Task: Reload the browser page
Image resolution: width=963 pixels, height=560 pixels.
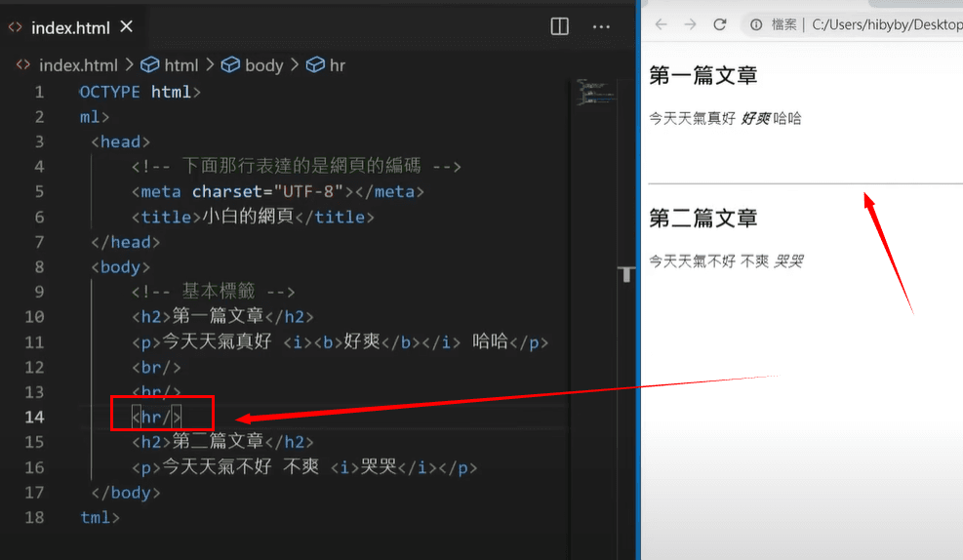Action: tap(720, 24)
